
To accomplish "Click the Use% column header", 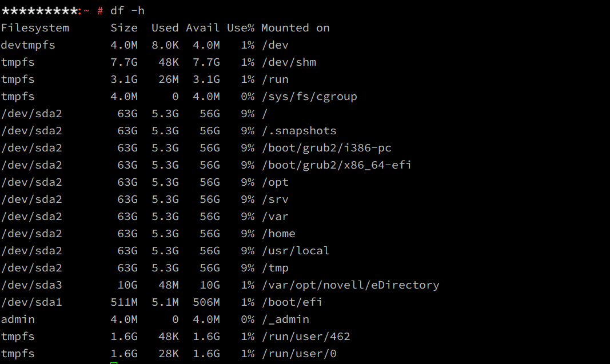I will (241, 28).
